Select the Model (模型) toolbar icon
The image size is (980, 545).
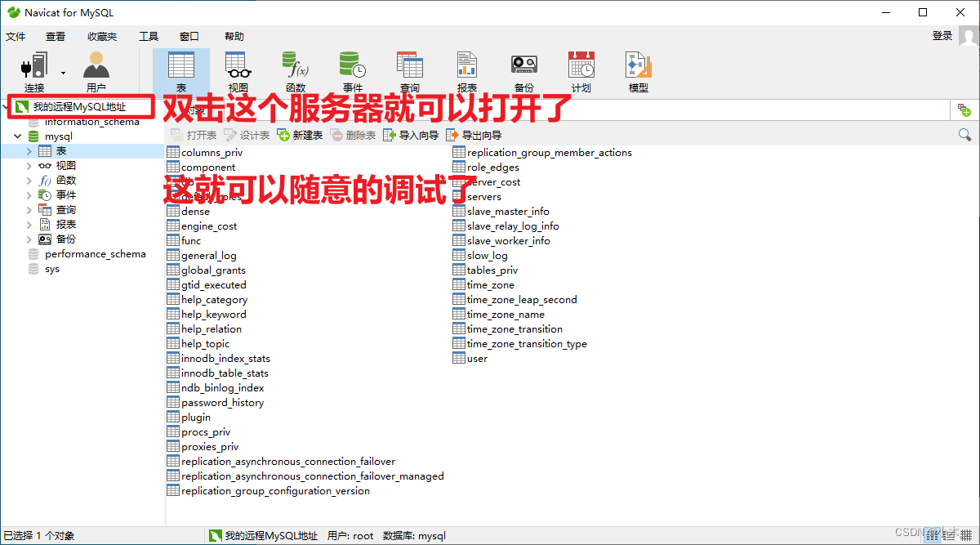(x=638, y=72)
